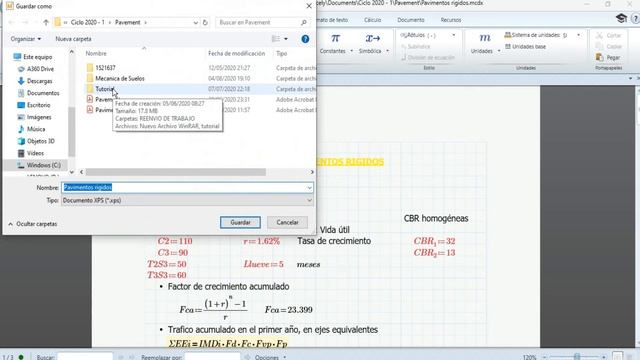This screenshot has height=360, width=640.
Task: Create a Nueva carpeta
Action: pos(73,39)
